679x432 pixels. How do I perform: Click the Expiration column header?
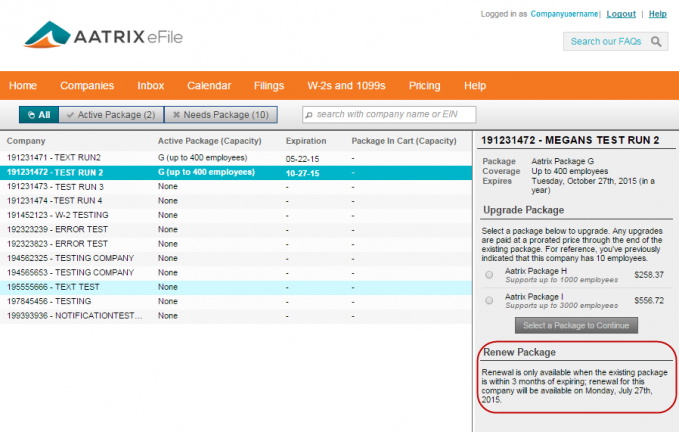pos(306,141)
